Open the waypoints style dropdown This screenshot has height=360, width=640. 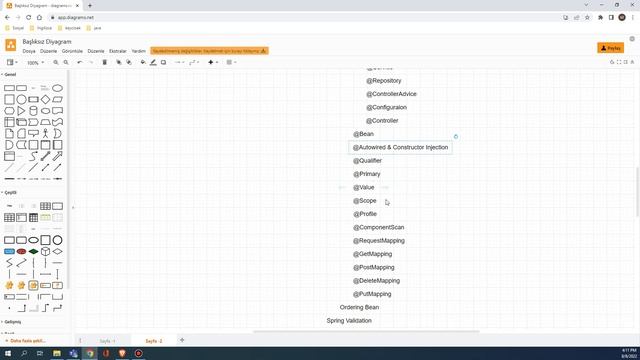pos(194,62)
